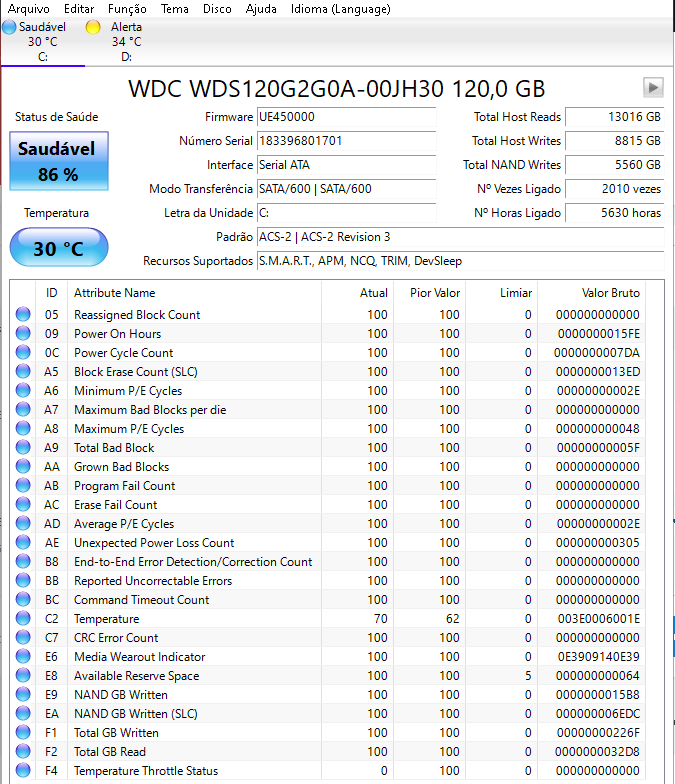Click status orb of Program Fail Count row
This screenshot has height=784, width=675.
pyautogui.click(x=23, y=485)
